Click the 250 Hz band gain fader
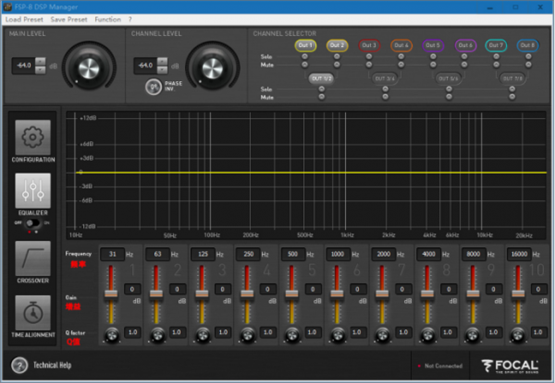The image size is (555, 383). point(247,295)
